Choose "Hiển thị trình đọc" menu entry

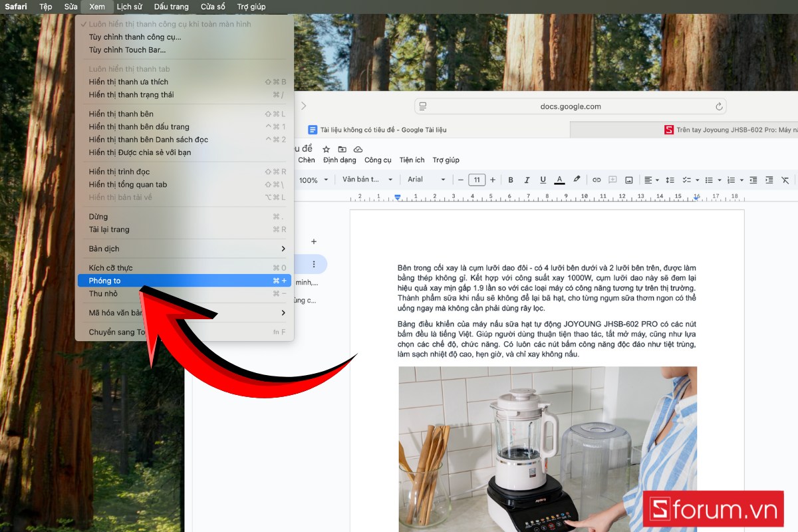click(x=184, y=172)
